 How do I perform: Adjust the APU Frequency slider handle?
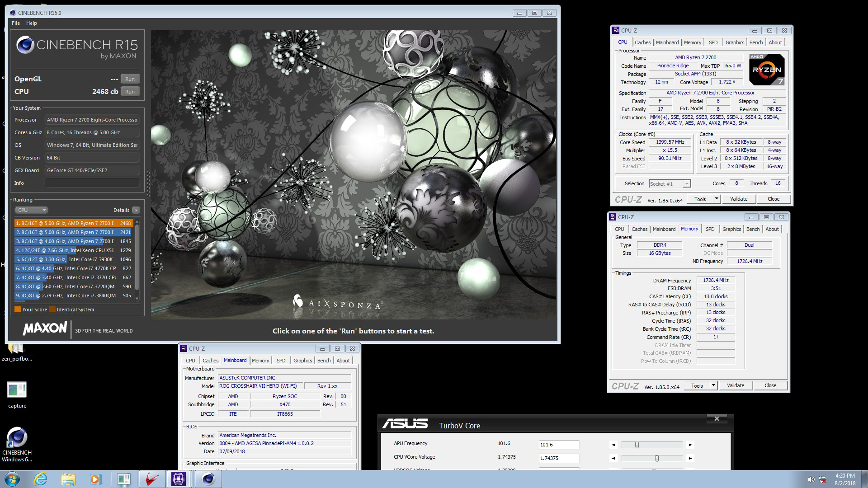tap(637, 445)
